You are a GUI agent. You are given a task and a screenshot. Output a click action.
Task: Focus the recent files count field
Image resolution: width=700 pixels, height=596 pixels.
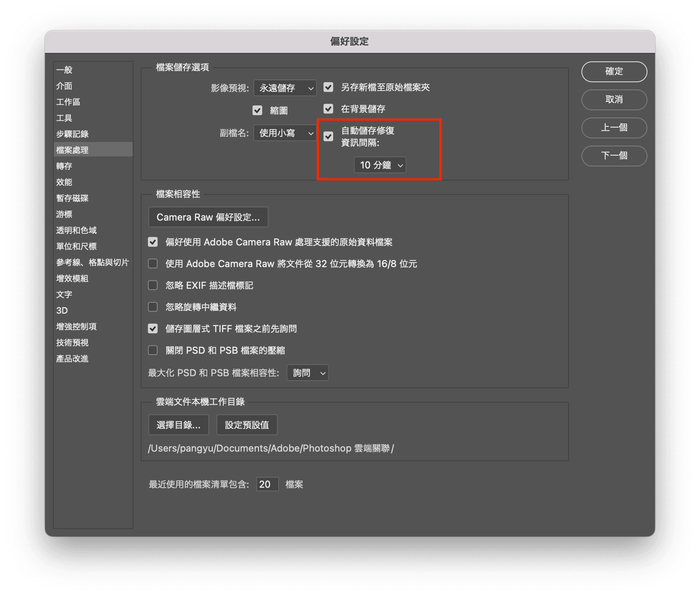pyautogui.click(x=267, y=484)
